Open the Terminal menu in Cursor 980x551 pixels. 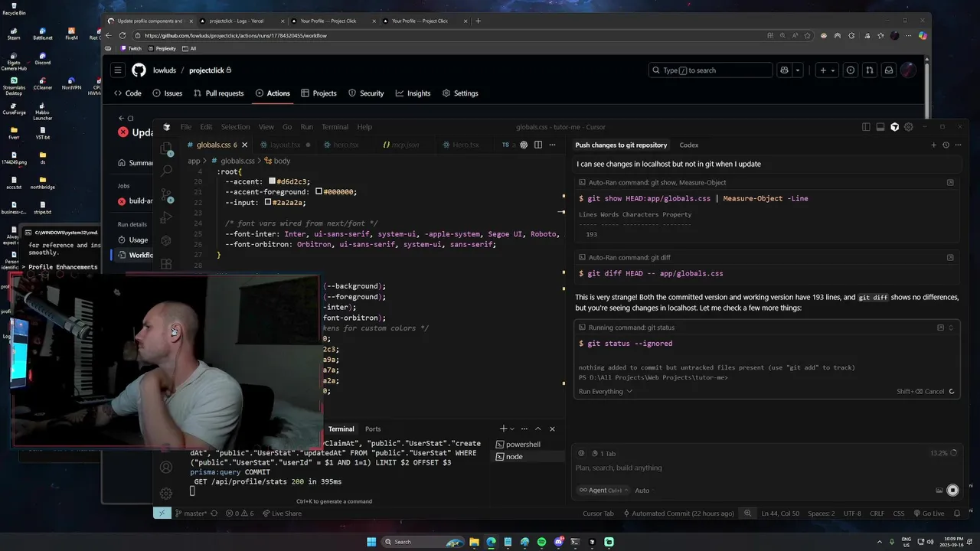pos(335,127)
